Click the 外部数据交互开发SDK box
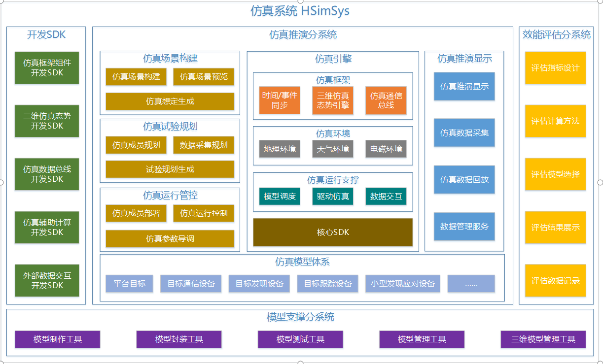The image size is (603, 364). (47, 281)
